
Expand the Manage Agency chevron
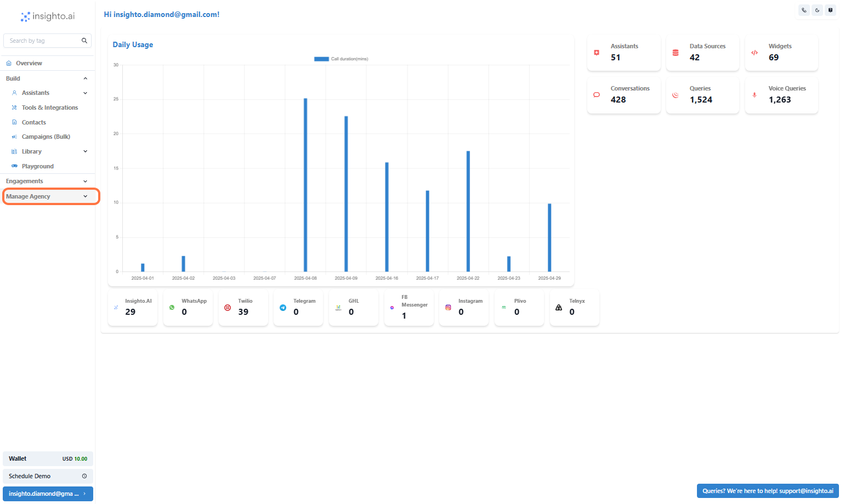tap(85, 196)
